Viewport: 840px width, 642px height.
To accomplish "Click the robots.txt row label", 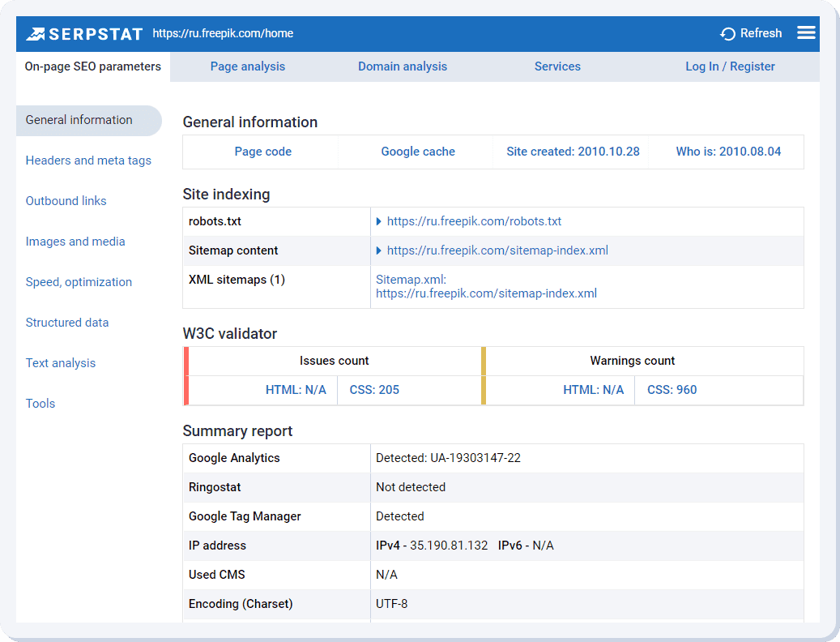I will 215,221.
